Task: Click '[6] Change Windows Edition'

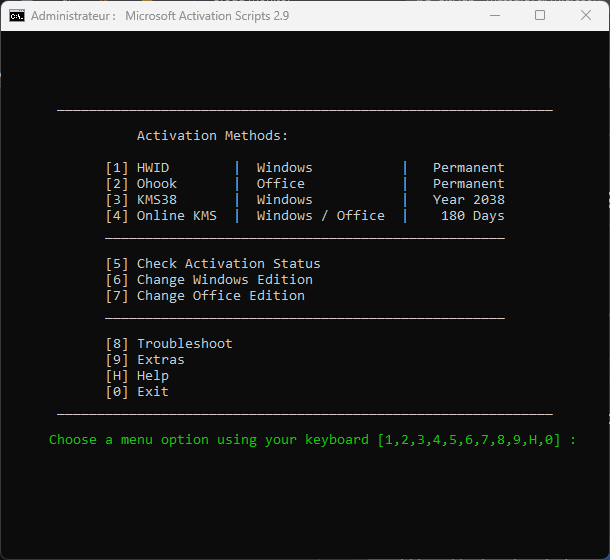Action: pos(209,280)
